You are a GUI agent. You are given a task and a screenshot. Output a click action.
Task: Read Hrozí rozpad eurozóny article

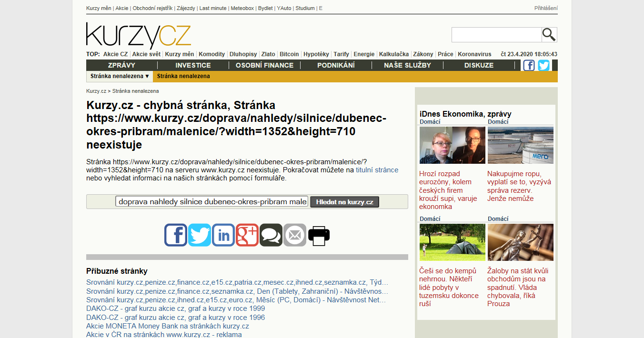(x=448, y=190)
